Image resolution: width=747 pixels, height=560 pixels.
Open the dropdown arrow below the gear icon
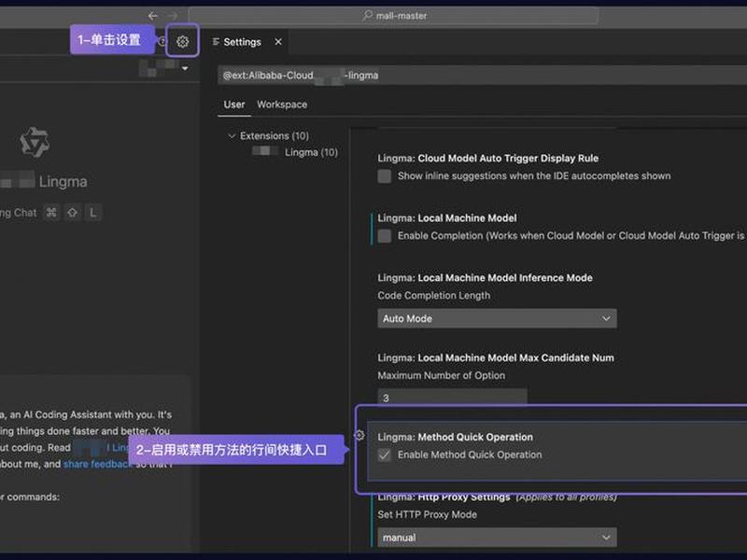click(185, 68)
